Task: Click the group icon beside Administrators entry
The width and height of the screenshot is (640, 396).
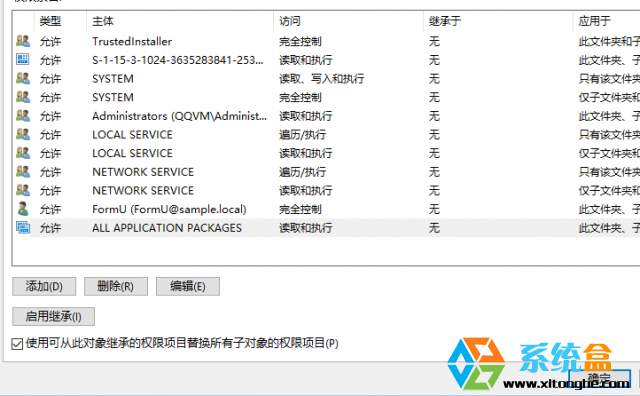Action: [x=23, y=116]
